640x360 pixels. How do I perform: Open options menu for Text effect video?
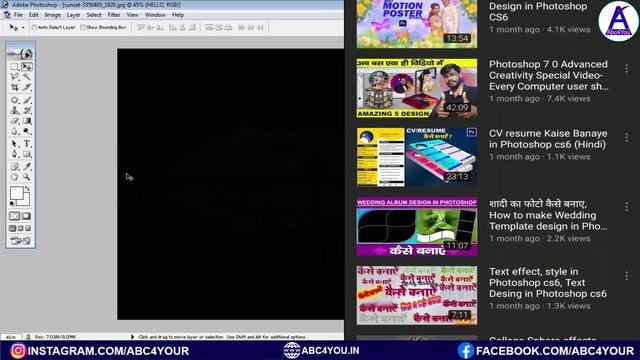point(627,276)
